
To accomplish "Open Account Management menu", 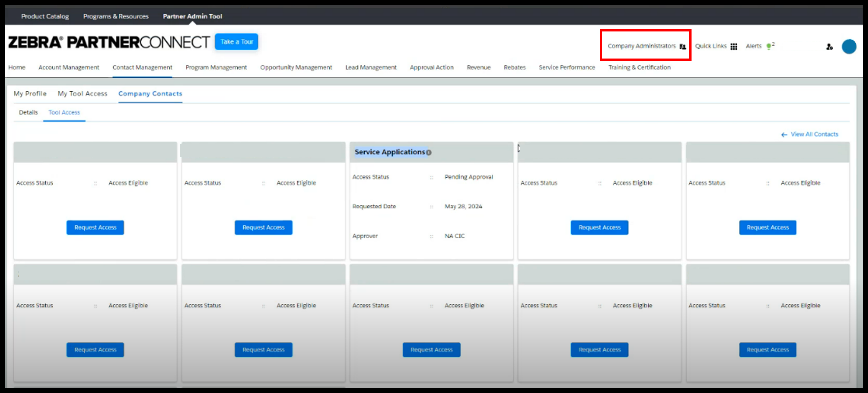I will coord(69,67).
